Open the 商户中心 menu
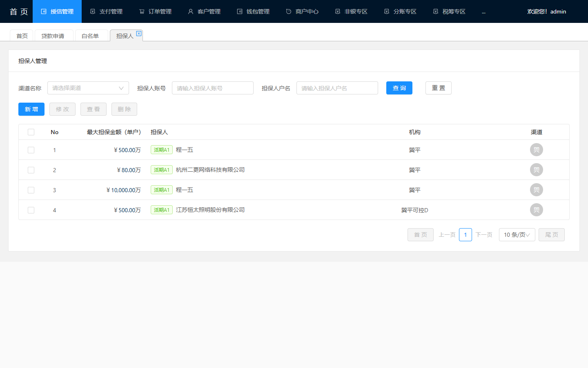Screen dimensions: 588x368 [302, 11]
